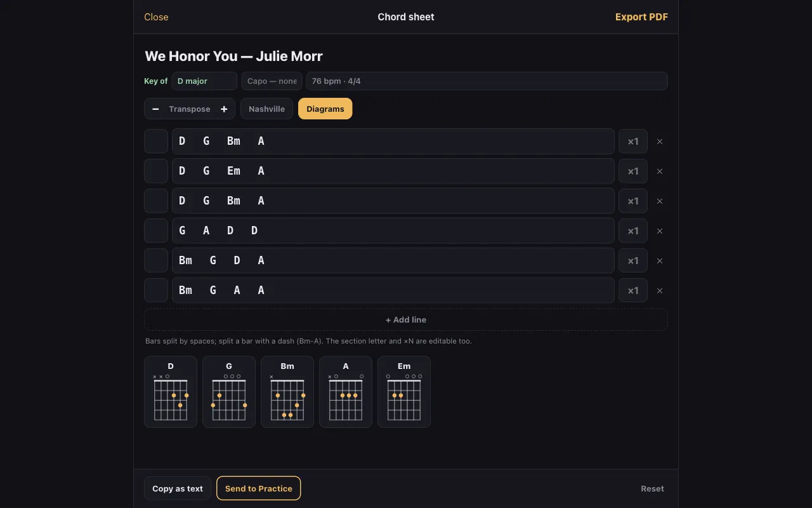Click the minus transpose down button
The height and width of the screenshot is (508, 812).
pos(155,109)
